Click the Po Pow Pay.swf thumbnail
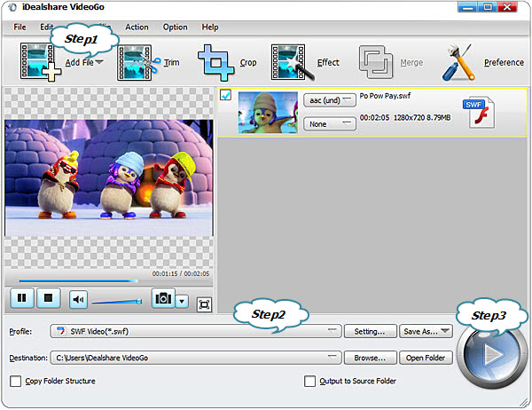The image size is (532, 410). 268,113
